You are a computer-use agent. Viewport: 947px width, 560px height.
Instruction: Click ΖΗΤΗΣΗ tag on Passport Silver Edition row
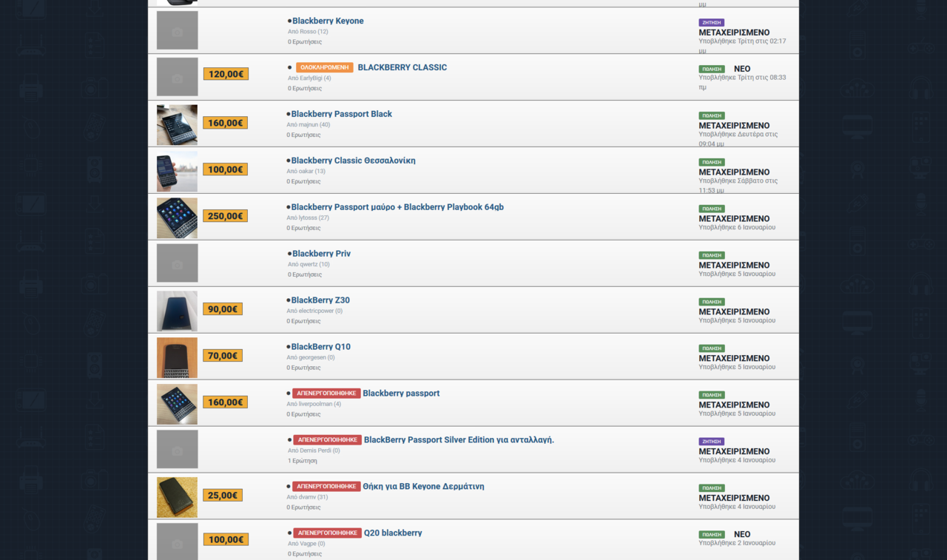pyautogui.click(x=712, y=442)
